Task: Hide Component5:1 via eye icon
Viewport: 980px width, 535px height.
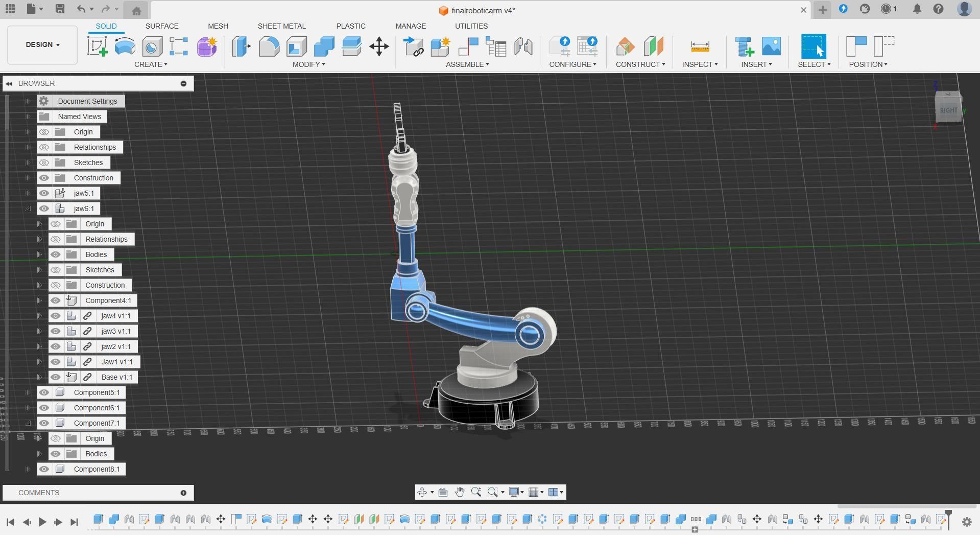Action: coord(44,392)
